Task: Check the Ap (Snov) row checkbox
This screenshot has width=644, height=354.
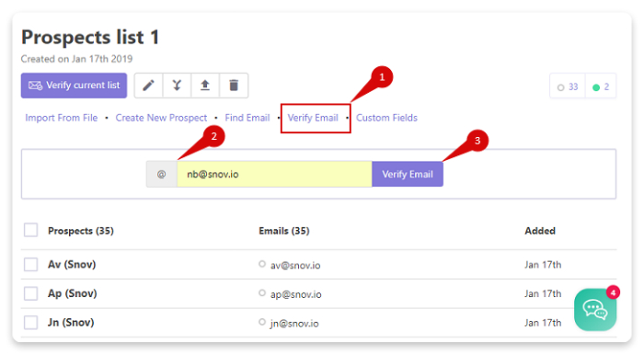Action: click(x=30, y=293)
